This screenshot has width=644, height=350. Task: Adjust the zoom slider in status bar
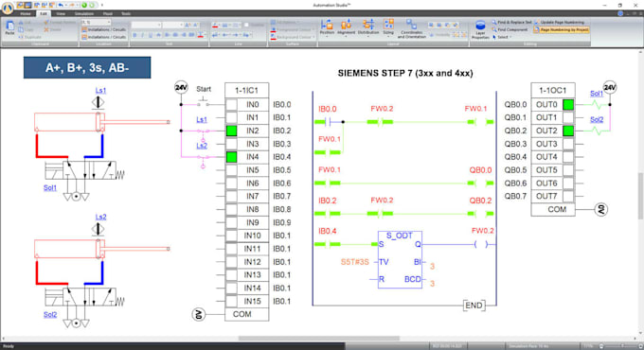[622, 346]
